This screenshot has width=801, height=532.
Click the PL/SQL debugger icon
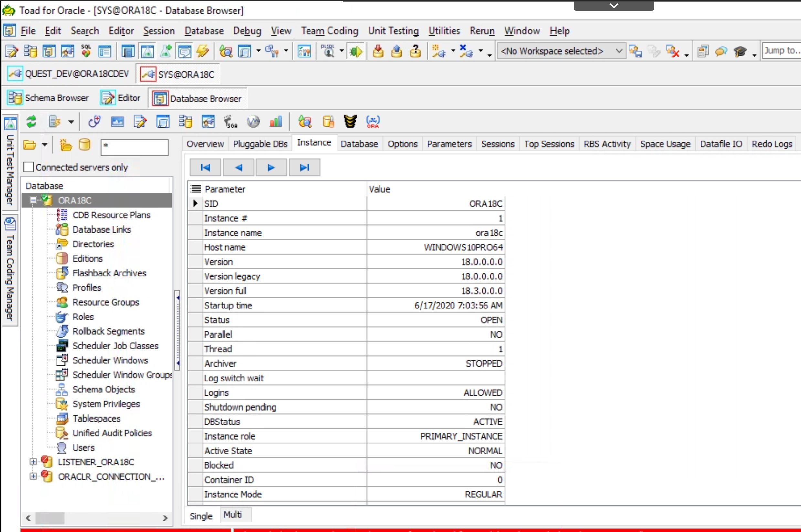coord(328,51)
